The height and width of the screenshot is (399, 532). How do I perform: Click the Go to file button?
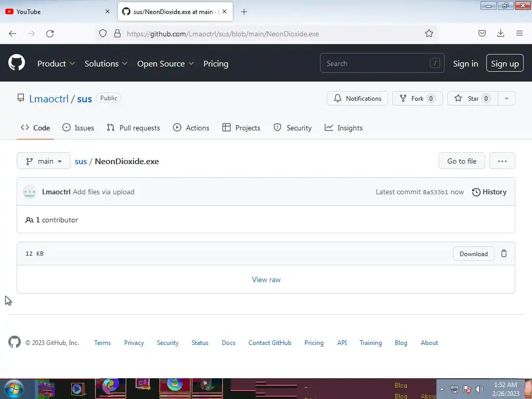click(x=462, y=161)
